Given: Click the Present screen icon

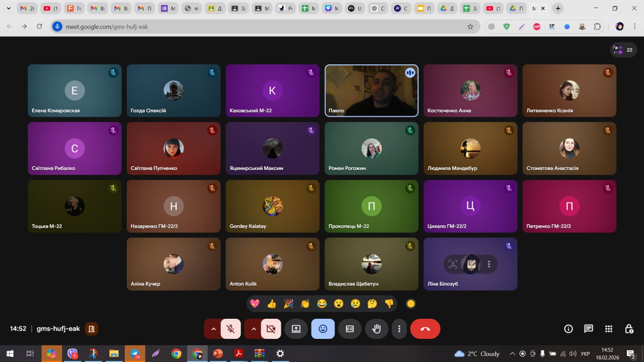Looking at the screenshot, I should click(296, 329).
